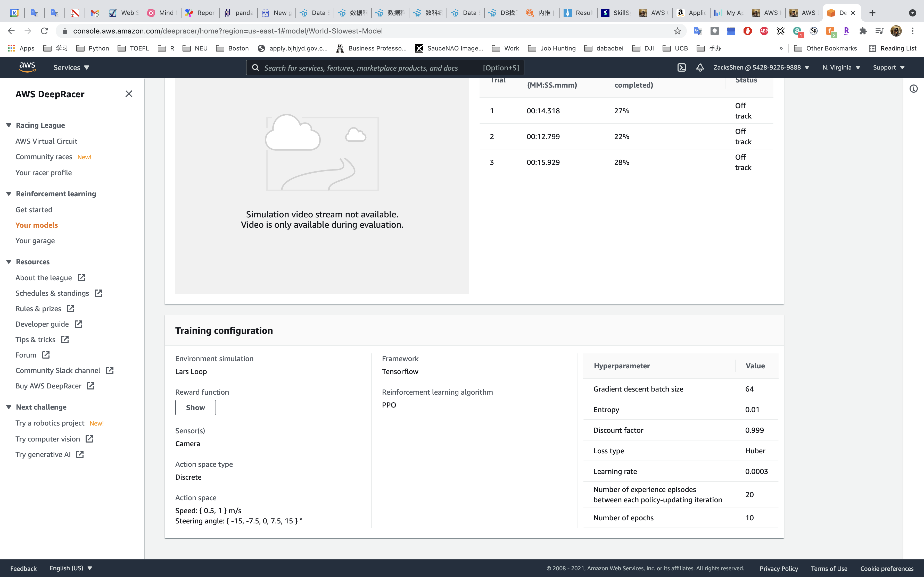
Task: Reload the page with refresh icon
Action: tap(44, 31)
